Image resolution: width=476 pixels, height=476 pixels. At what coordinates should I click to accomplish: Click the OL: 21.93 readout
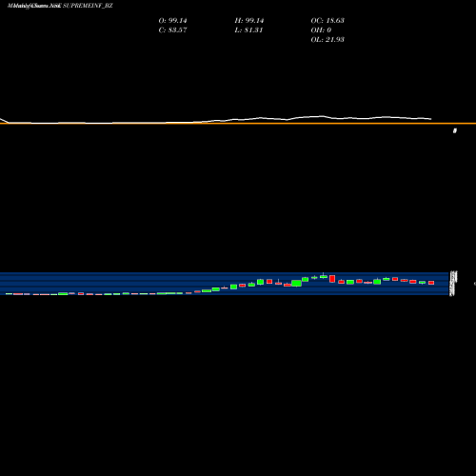(327, 40)
